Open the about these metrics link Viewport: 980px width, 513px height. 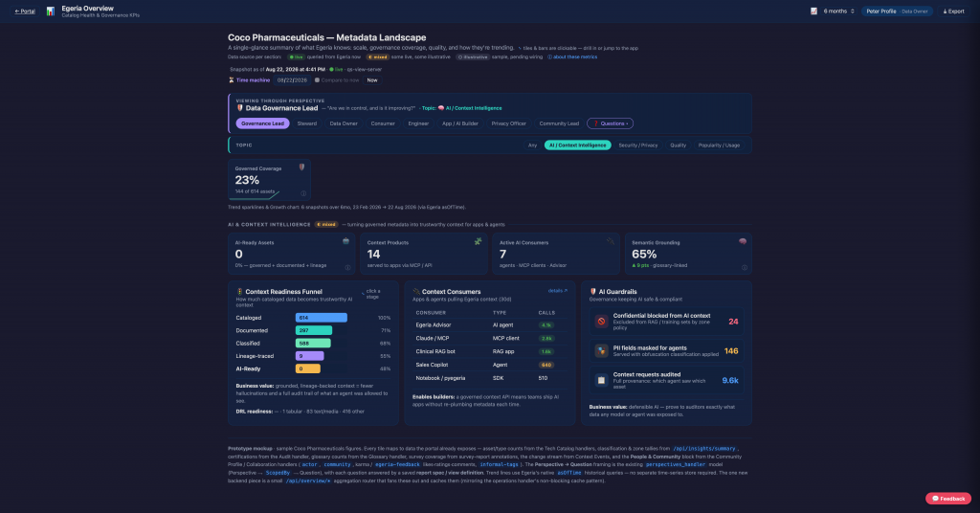click(x=572, y=56)
